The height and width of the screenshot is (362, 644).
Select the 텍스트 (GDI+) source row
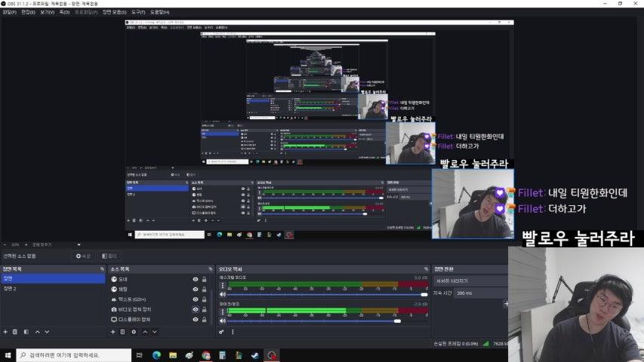point(159,299)
